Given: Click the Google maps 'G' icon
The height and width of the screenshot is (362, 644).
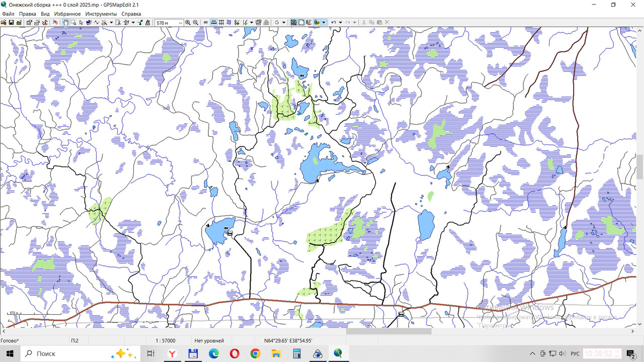Looking at the screenshot, I should [x=277, y=23].
